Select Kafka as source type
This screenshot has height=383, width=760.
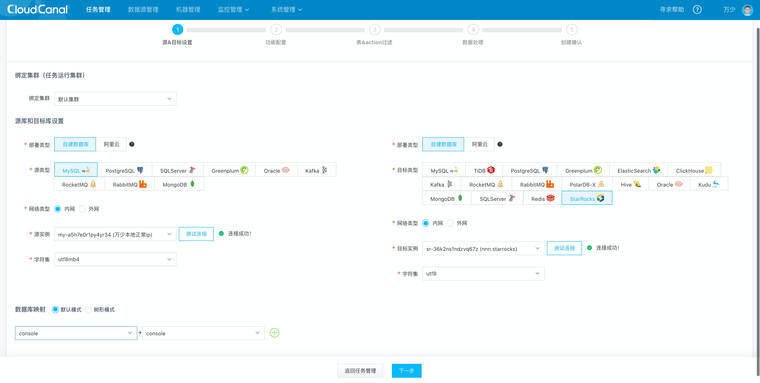coord(317,170)
